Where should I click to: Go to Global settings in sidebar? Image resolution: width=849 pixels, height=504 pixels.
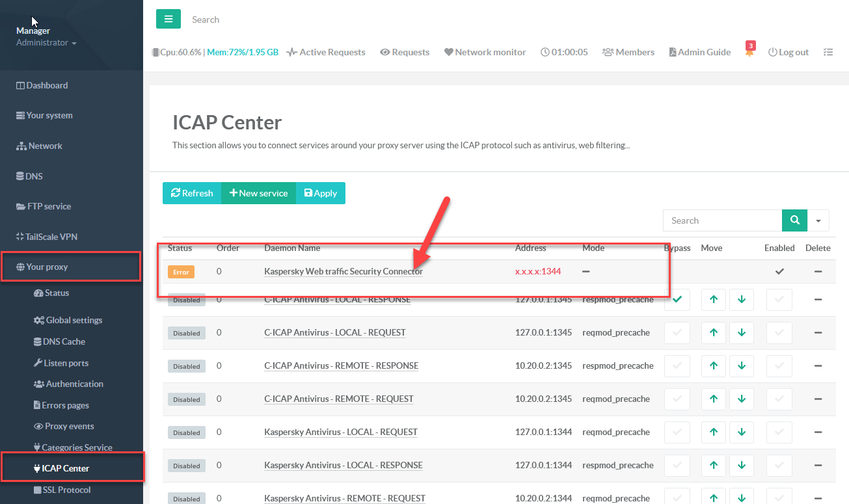click(74, 320)
